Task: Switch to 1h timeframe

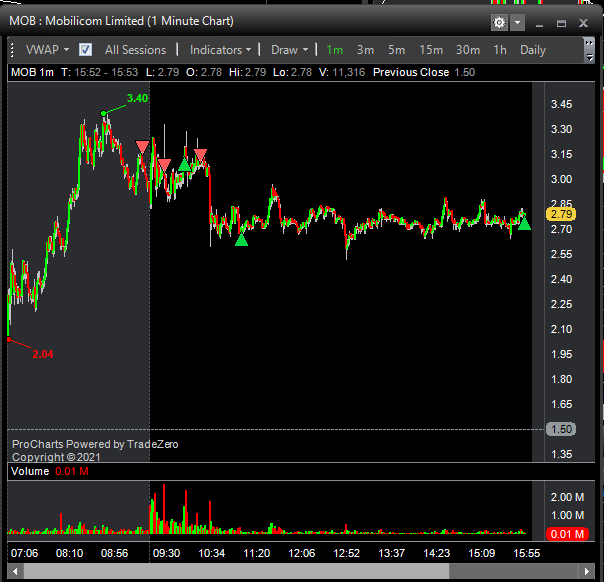Action: tap(500, 50)
